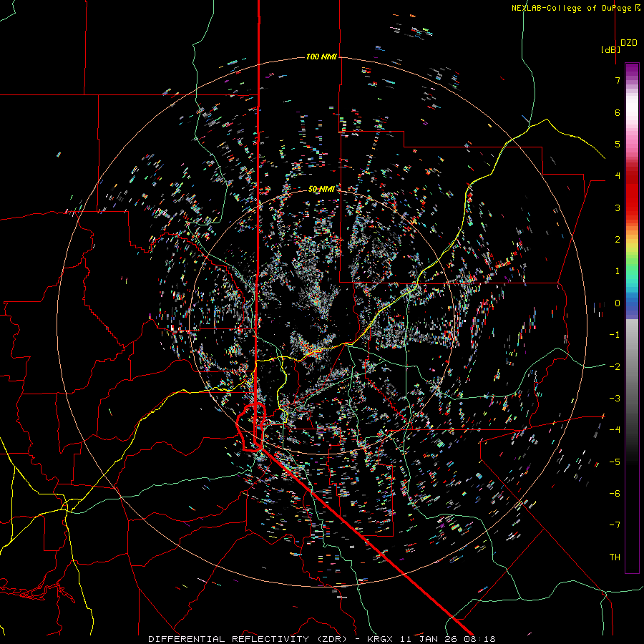Click the 3 value on color scale
Screen dimensions: 644x644
pyautogui.click(x=618, y=208)
